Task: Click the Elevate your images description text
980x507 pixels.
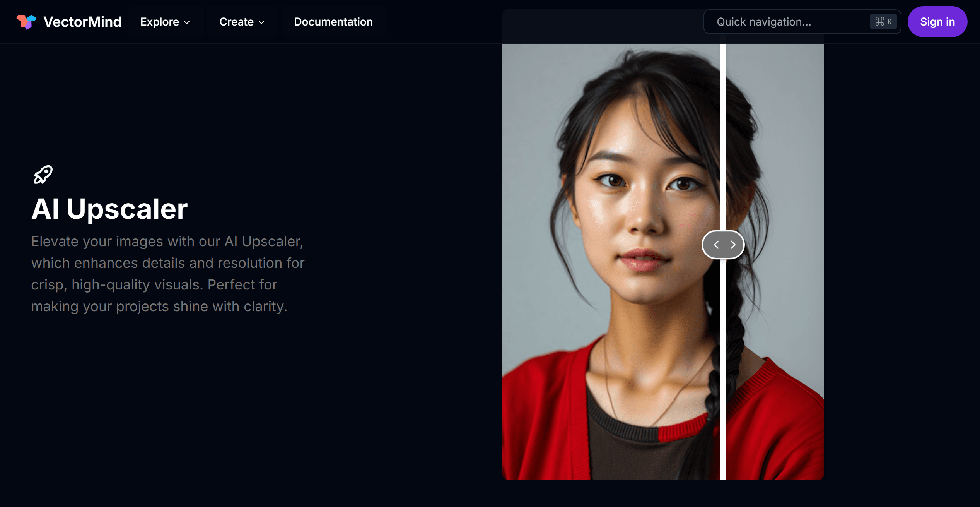Action: point(167,274)
